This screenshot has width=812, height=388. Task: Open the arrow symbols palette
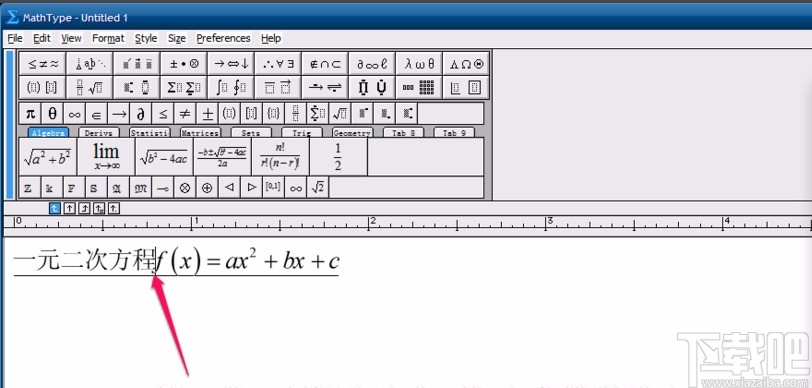click(231, 64)
